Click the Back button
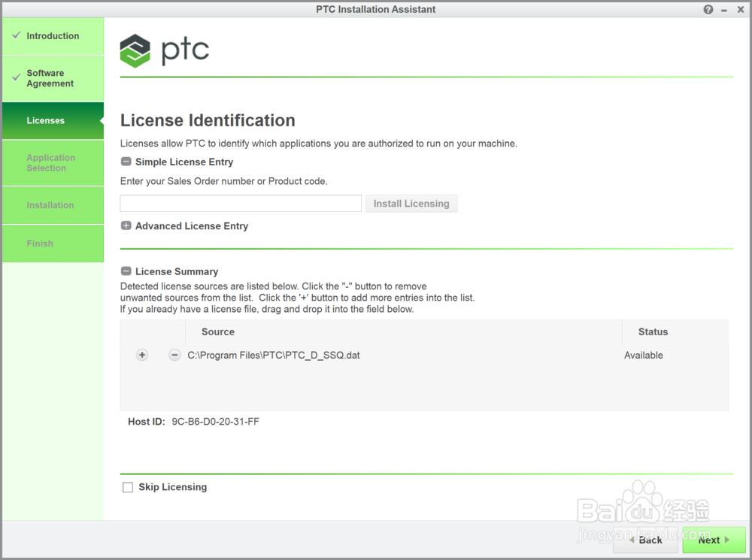752x560 pixels. click(645, 540)
